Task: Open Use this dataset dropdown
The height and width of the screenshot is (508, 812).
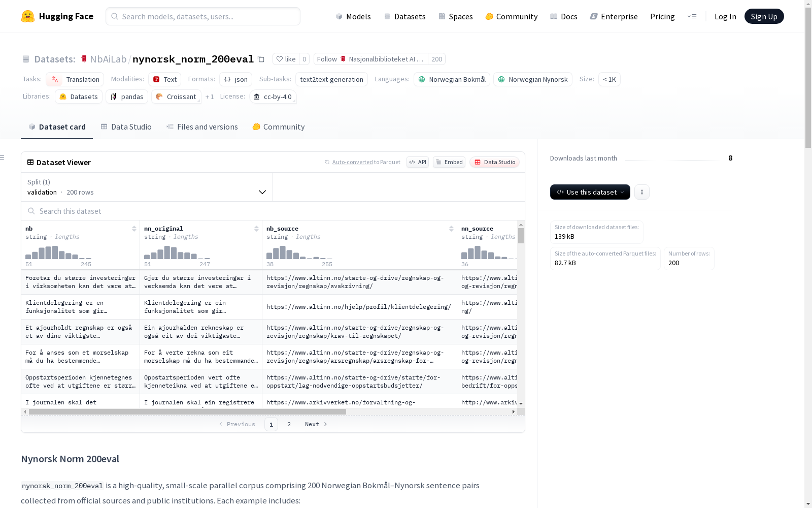Action: tap(590, 192)
